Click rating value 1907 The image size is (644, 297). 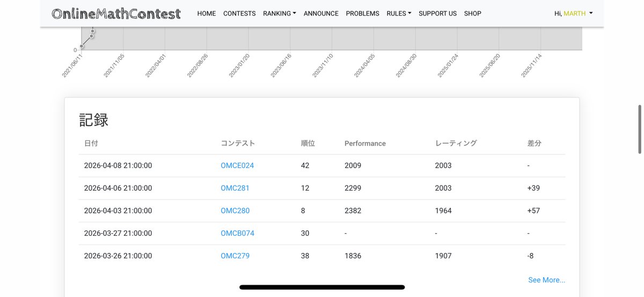(x=443, y=256)
